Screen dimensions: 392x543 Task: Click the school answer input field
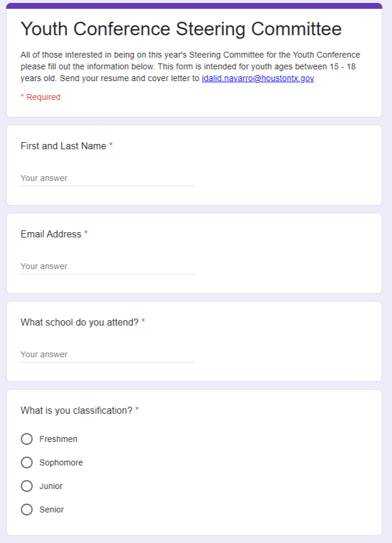coord(107,354)
